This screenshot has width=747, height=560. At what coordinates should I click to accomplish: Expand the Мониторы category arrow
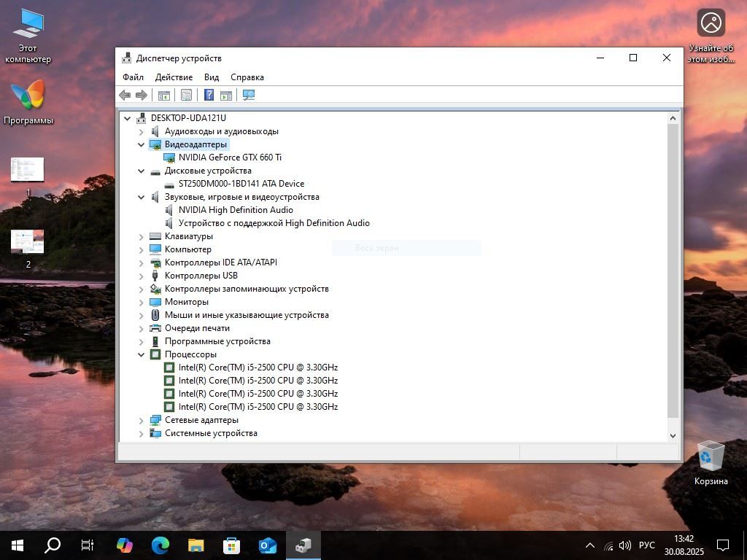[141, 303]
